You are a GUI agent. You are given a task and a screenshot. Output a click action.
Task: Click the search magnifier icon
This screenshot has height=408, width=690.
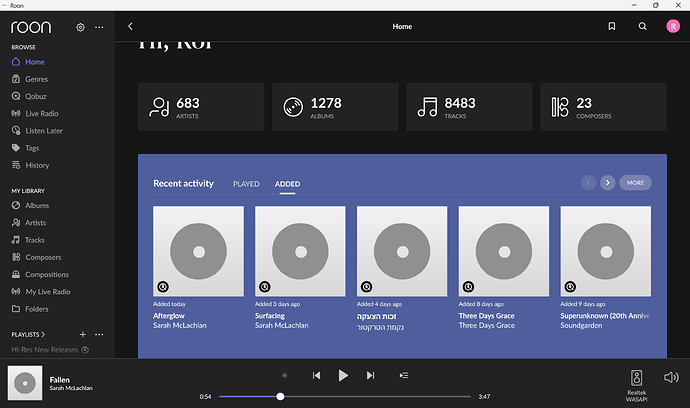tap(642, 27)
